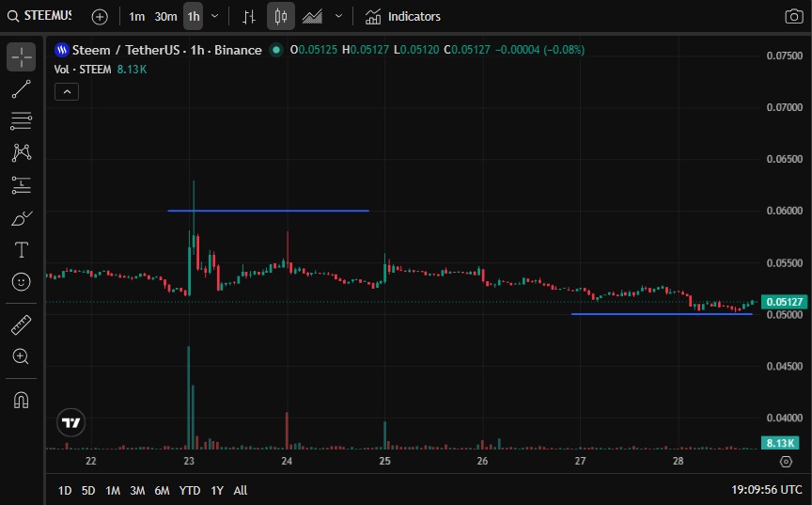
Task: Select the 5D date range
Action: (88, 490)
